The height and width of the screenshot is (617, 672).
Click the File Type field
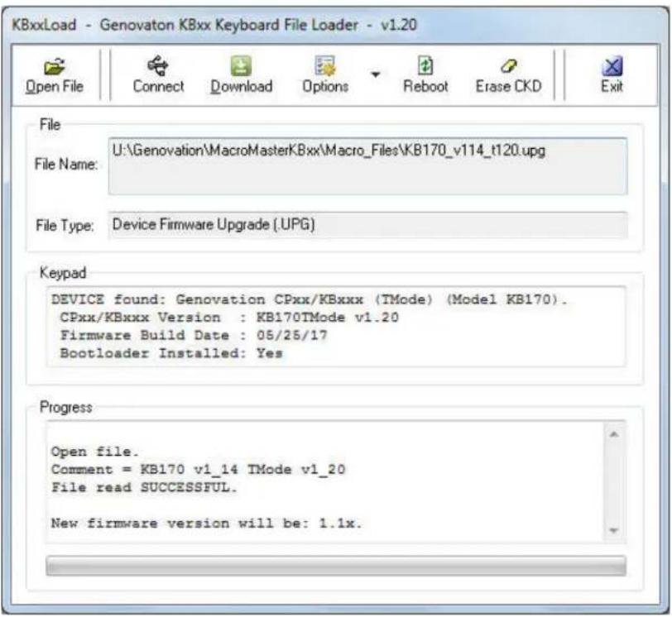(x=367, y=225)
